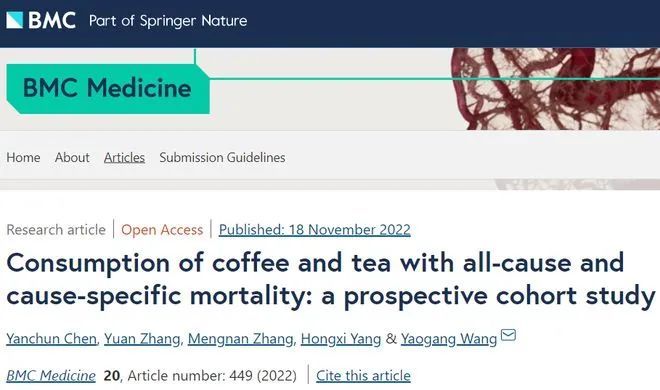Image resolution: width=660 pixels, height=390 pixels.
Task: Click Cite this article link
Action: (x=363, y=375)
